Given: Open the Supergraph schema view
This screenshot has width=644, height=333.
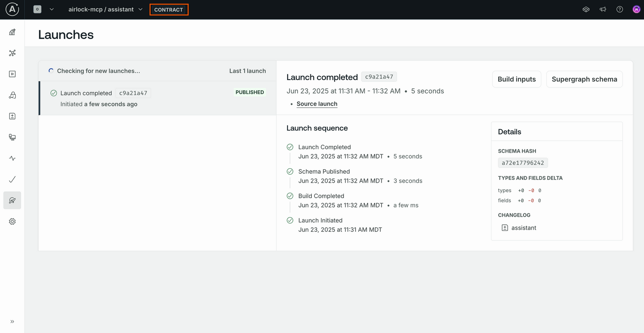Looking at the screenshot, I should 584,79.
